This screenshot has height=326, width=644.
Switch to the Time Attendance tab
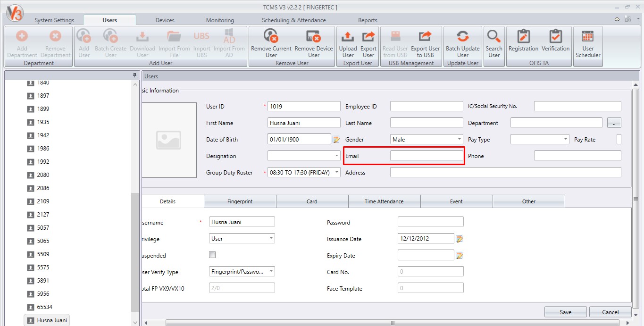pos(384,201)
